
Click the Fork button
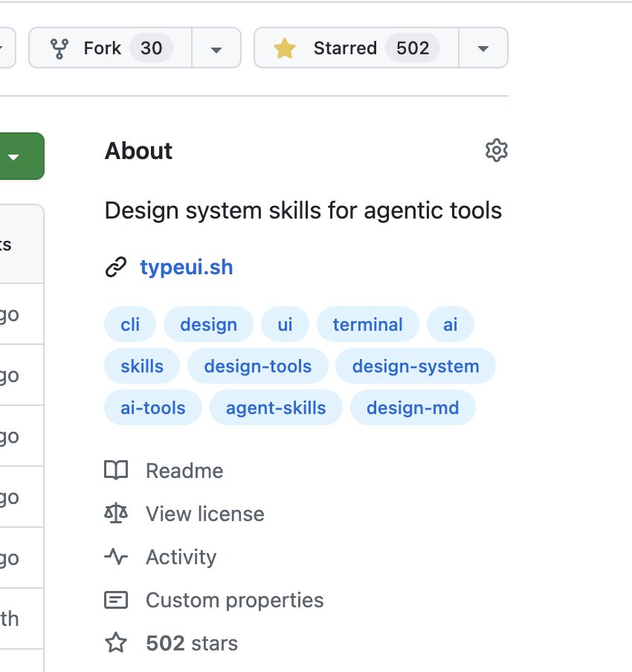[x=111, y=48]
